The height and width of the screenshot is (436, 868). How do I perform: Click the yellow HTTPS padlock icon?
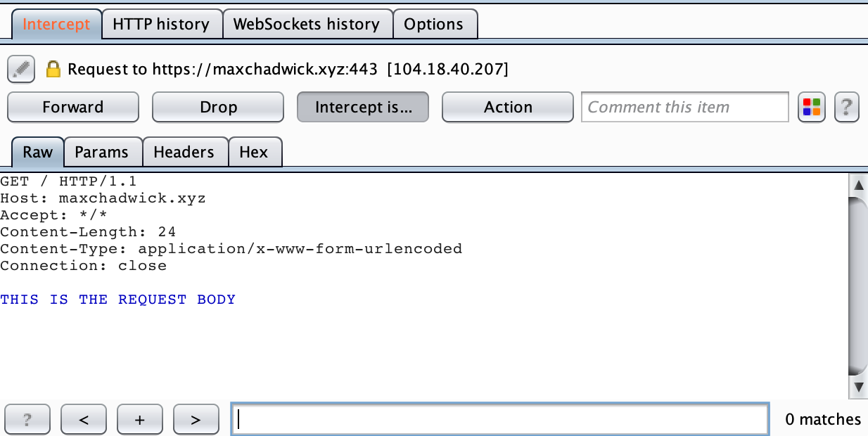point(53,69)
